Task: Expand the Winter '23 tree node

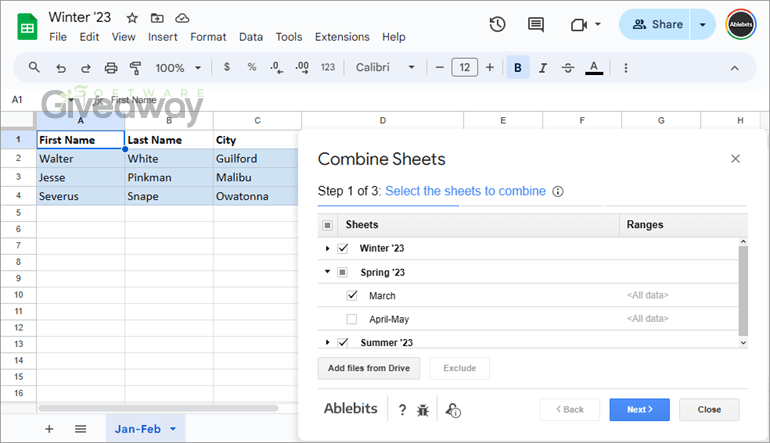Action: click(328, 248)
